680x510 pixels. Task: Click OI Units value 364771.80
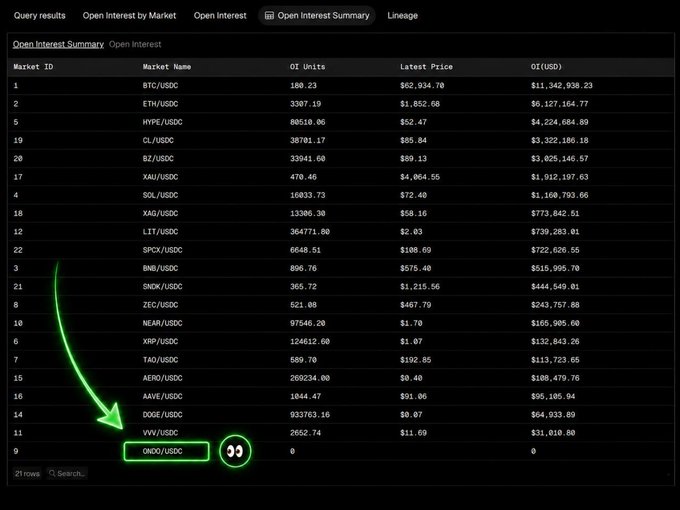(x=310, y=232)
